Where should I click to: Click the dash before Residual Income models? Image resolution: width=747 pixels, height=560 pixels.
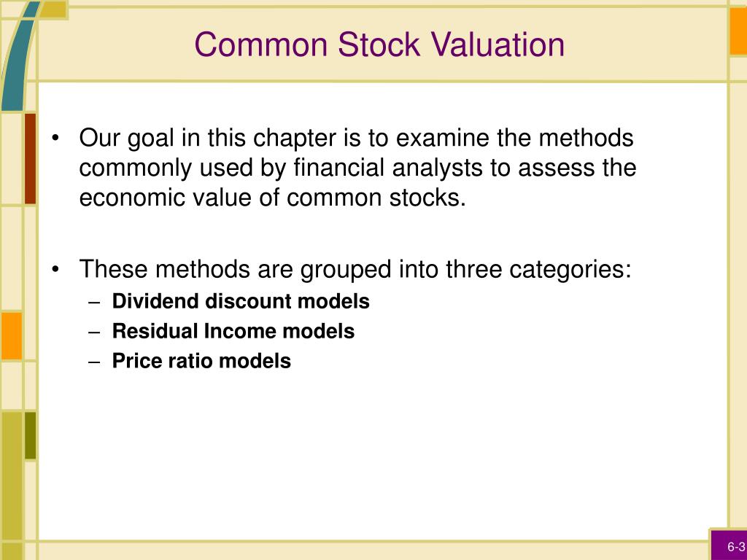[94, 332]
